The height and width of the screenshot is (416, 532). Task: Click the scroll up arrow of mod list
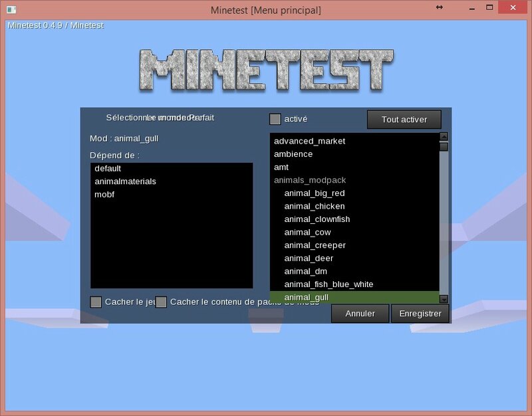444,137
